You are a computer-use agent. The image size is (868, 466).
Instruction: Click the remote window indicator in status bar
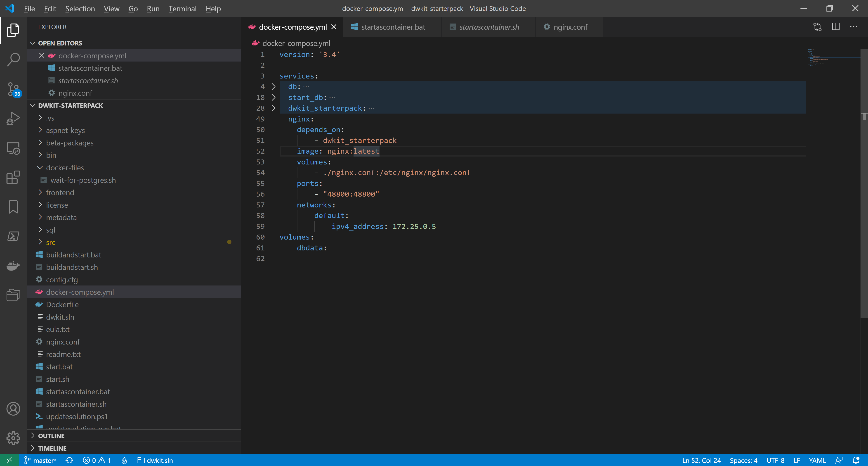tap(9, 460)
